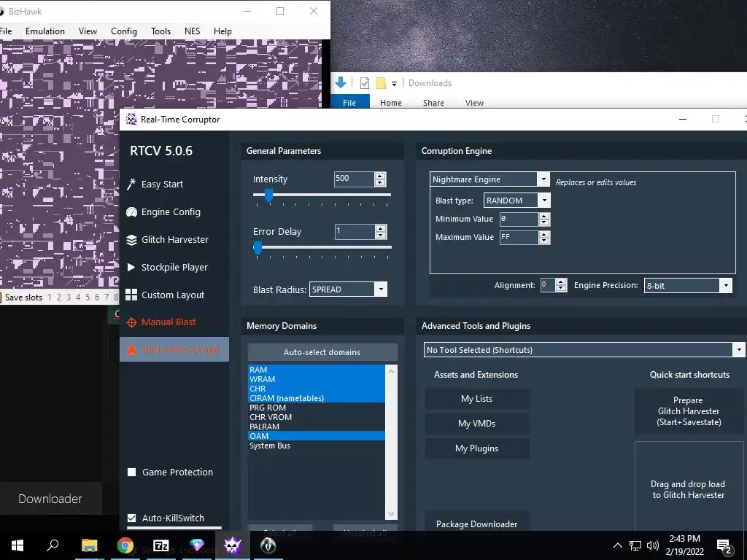Open BizHawk View menu
The height and width of the screenshot is (560, 747).
tap(88, 31)
